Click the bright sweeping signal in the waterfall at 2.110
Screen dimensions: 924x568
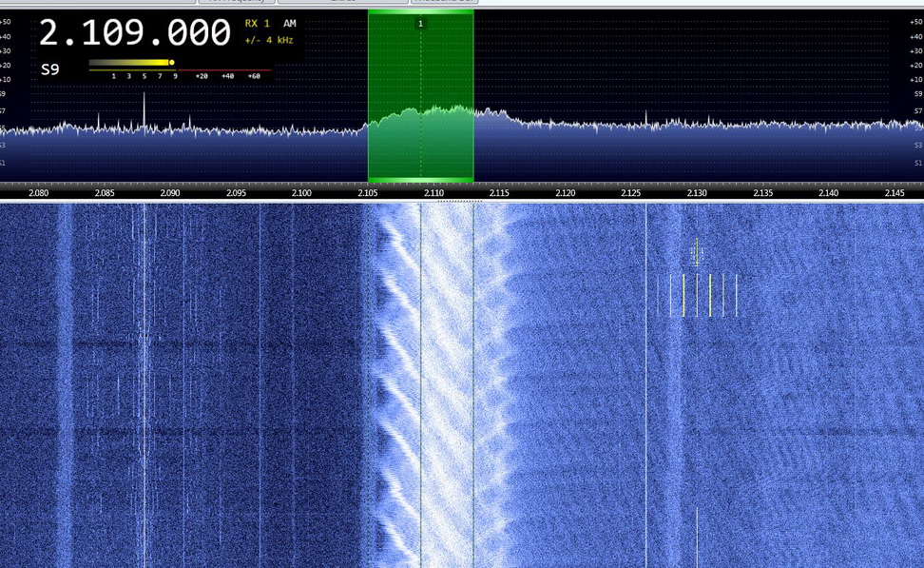442,383
